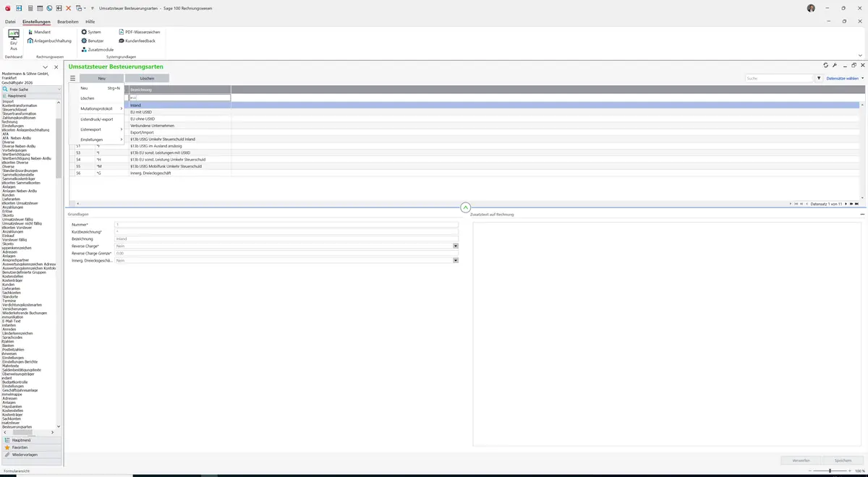Click the red X icon in quick access toolbar

[69, 8]
